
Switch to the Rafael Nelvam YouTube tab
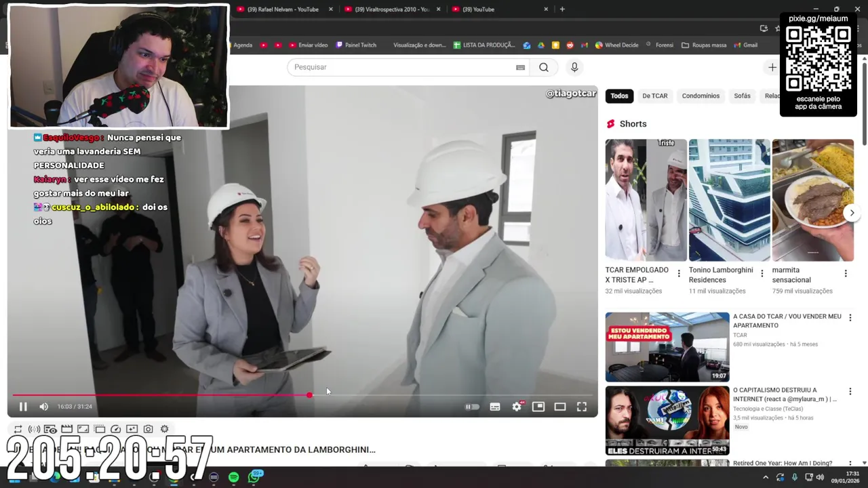281,9
